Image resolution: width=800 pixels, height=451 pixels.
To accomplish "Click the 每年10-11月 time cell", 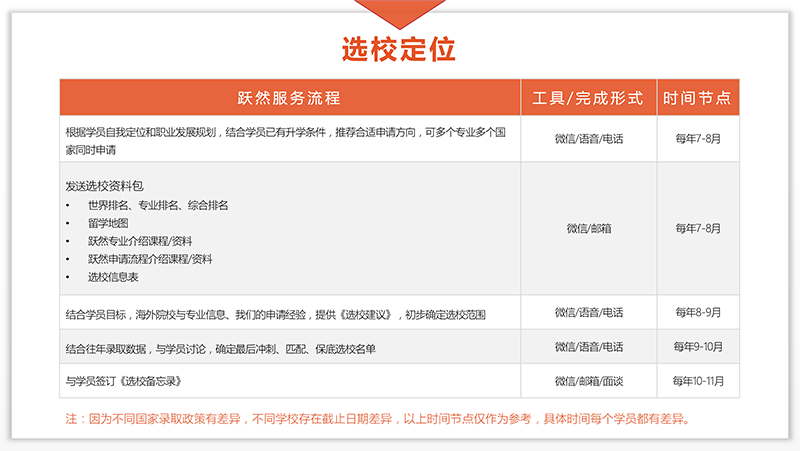I will pos(698,381).
